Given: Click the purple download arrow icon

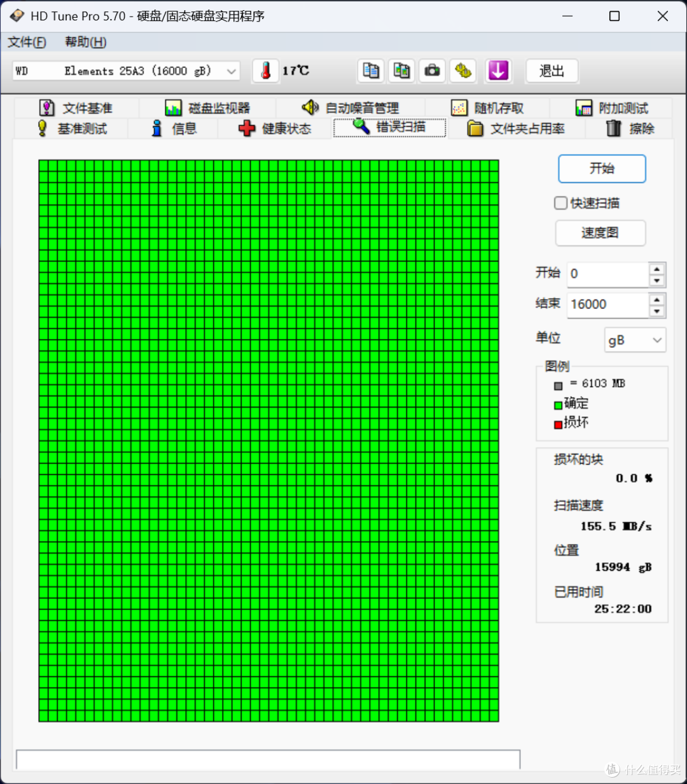Looking at the screenshot, I should pyautogui.click(x=498, y=71).
